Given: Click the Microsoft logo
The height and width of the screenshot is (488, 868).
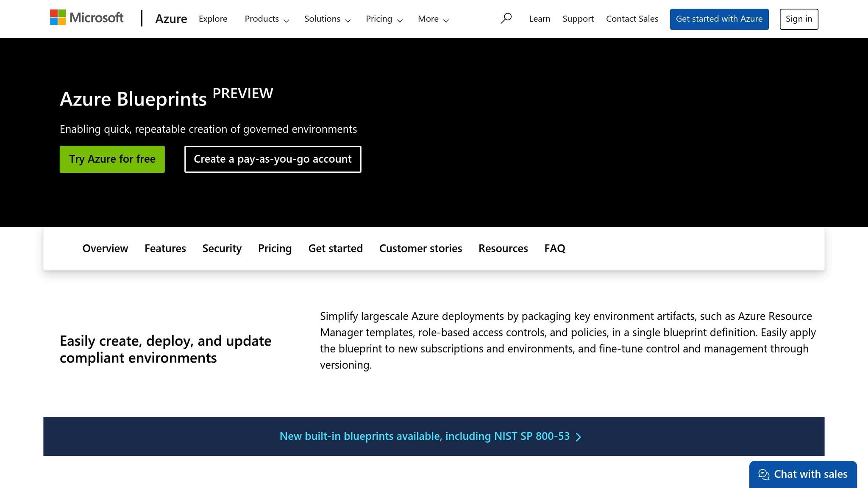Looking at the screenshot, I should pyautogui.click(x=86, y=18).
